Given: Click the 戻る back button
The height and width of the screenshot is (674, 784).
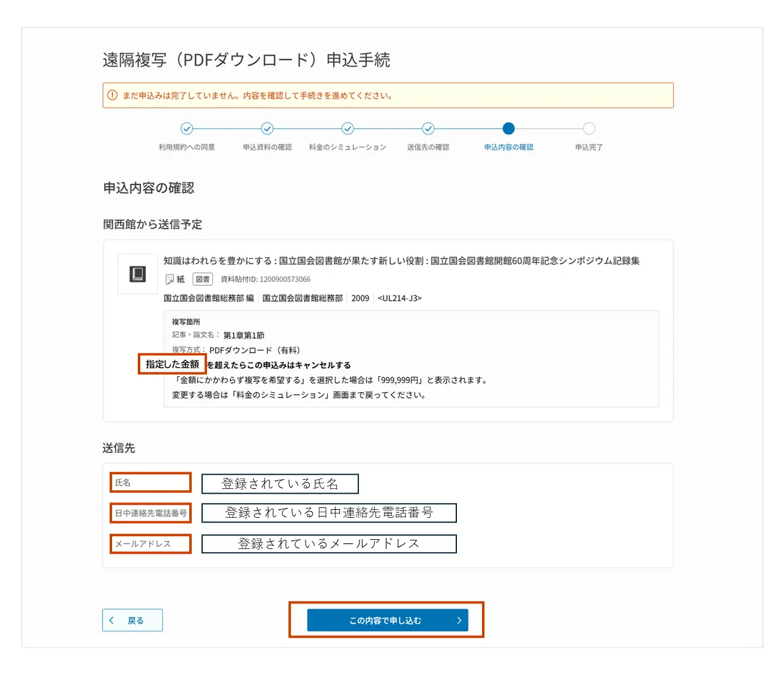Looking at the screenshot, I should click(132, 620).
